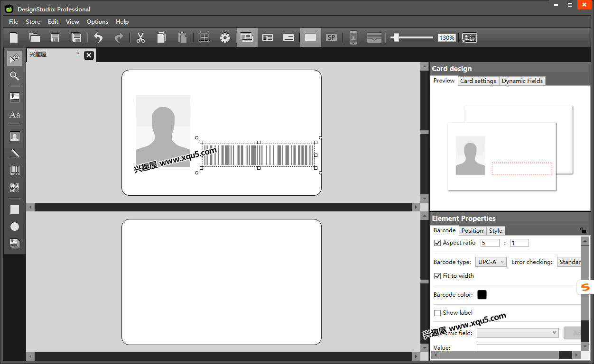Copy the selected element

pyautogui.click(x=161, y=37)
